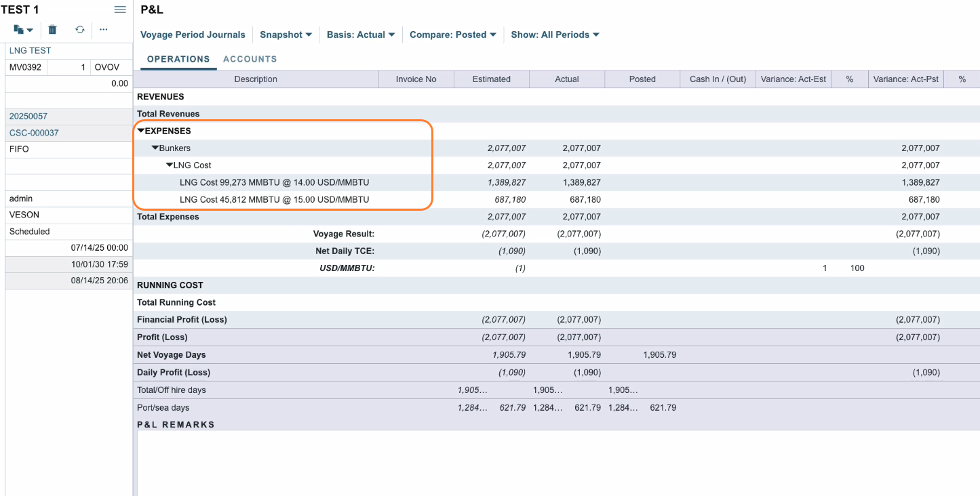Collapse the EXPENSES section
This screenshot has width=980, height=496.
click(141, 131)
